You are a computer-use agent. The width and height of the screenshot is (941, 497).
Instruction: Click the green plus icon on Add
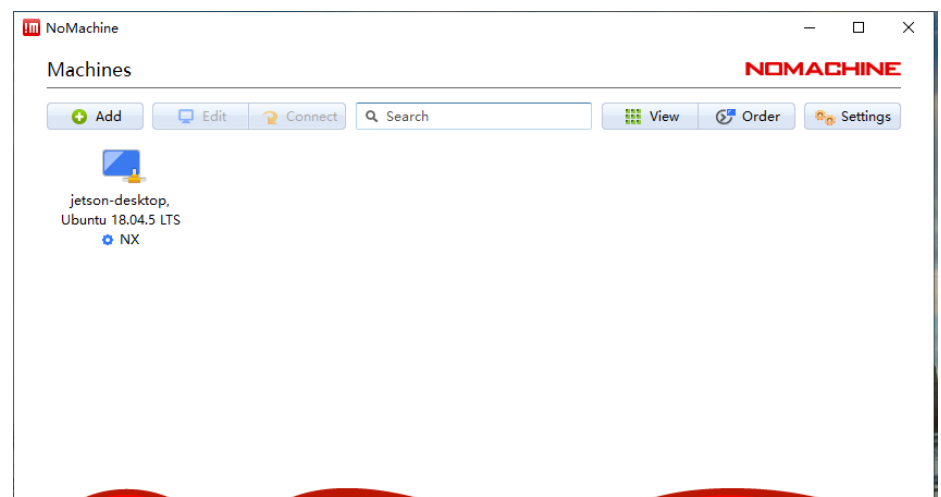pos(79,117)
